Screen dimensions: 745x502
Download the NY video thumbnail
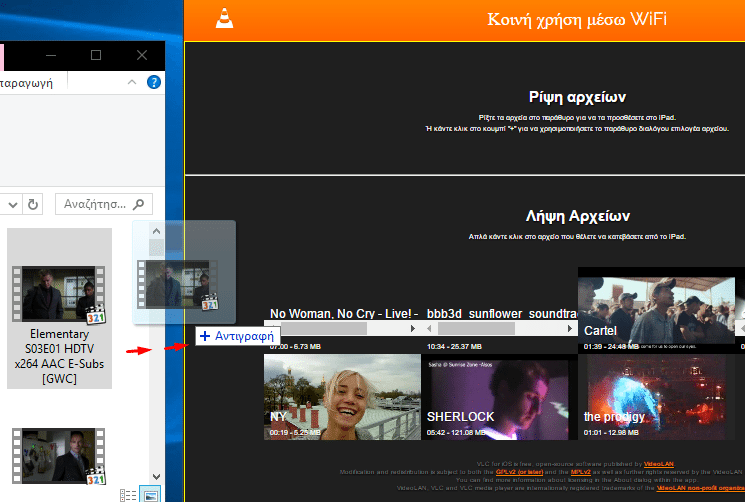343,397
